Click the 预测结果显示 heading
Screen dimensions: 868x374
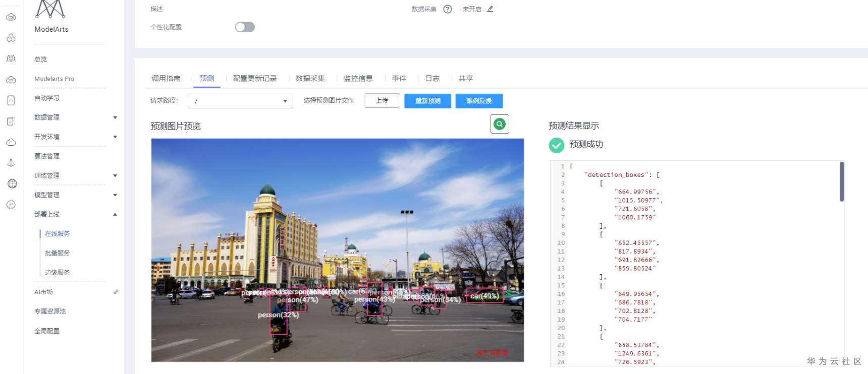click(574, 126)
